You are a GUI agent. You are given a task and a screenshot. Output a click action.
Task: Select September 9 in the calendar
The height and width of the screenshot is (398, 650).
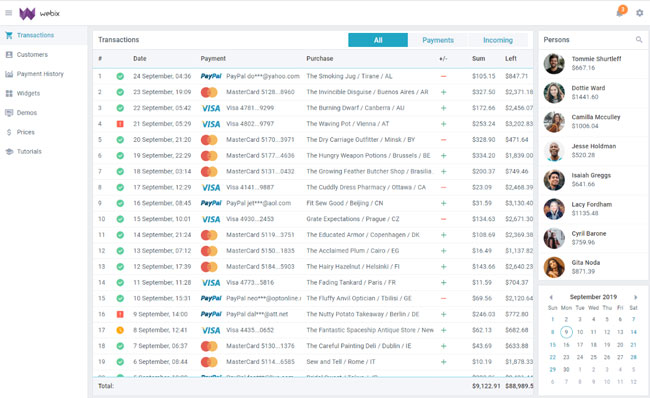point(566,332)
